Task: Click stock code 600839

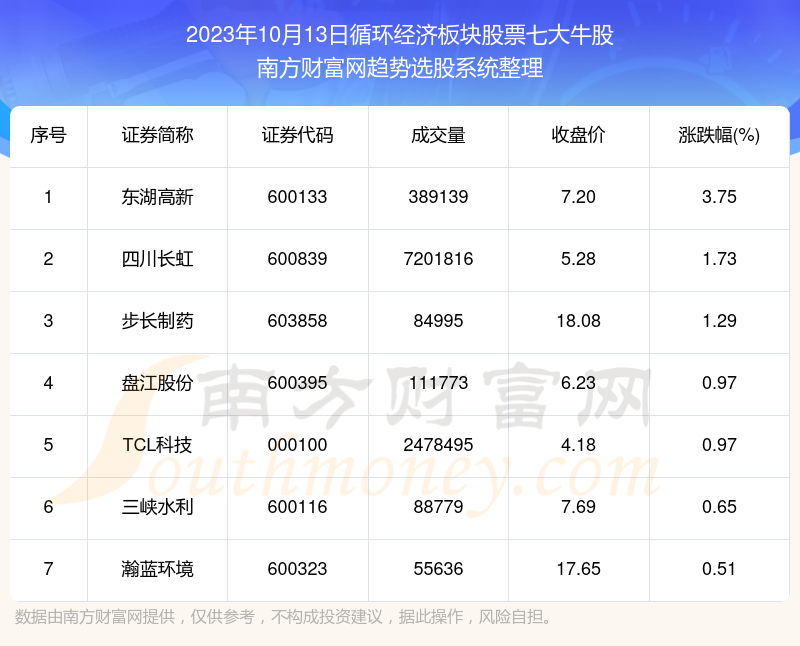Action: click(x=297, y=259)
